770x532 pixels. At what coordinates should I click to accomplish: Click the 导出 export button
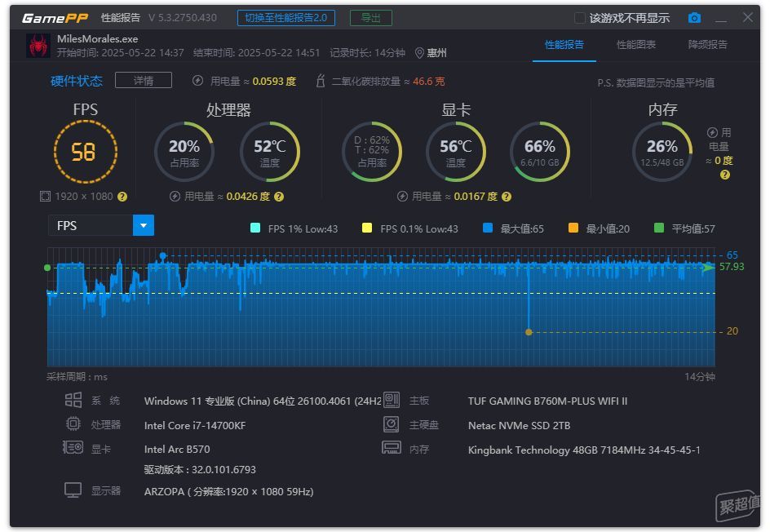click(x=371, y=18)
